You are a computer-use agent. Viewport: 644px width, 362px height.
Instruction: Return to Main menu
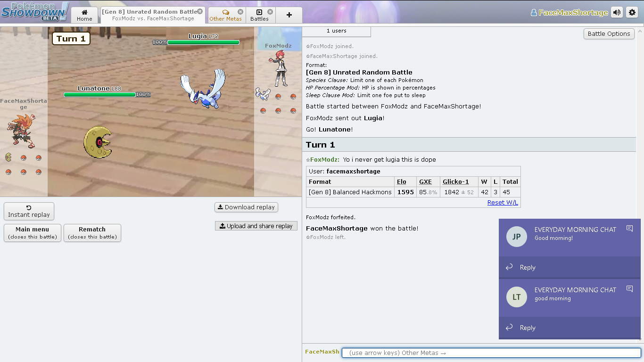[x=33, y=233]
